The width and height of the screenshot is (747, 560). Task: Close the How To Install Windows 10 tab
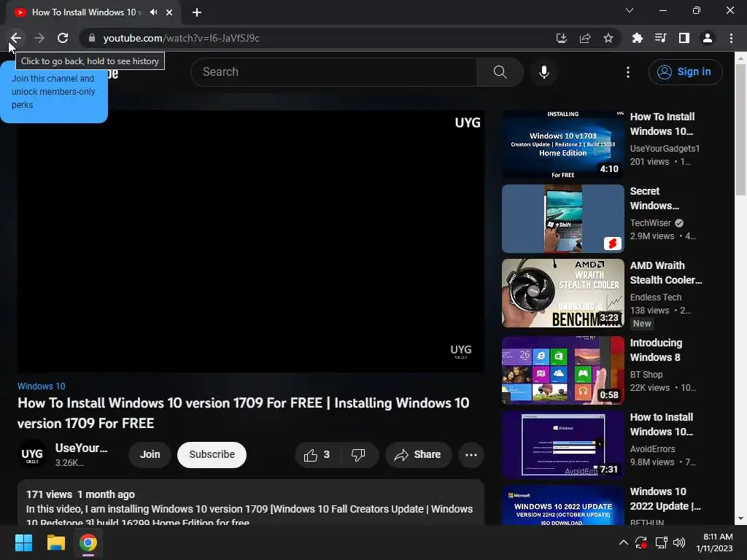pyautogui.click(x=169, y=12)
